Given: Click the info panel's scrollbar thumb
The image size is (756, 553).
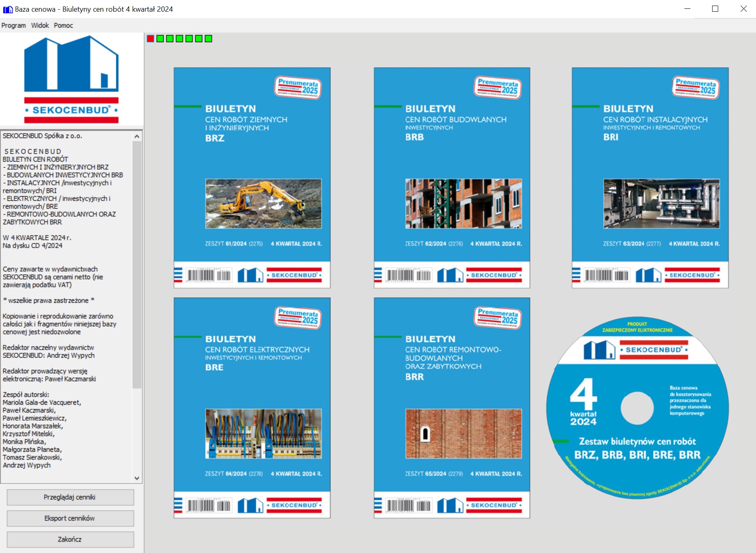Looking at the screenshot, I should pos(137,265).
